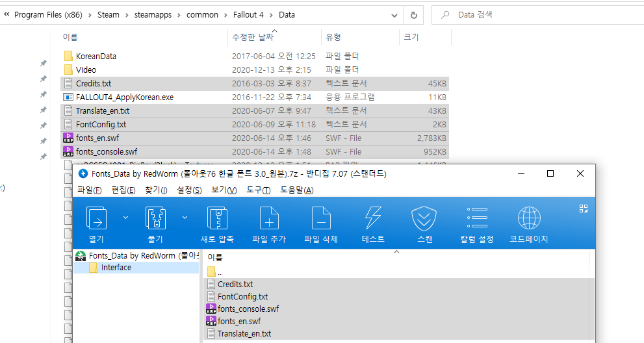Click the 7z archive root icon in Bandizip tree
This screenshot has width=644, height=343.
[x=81, y=256]
